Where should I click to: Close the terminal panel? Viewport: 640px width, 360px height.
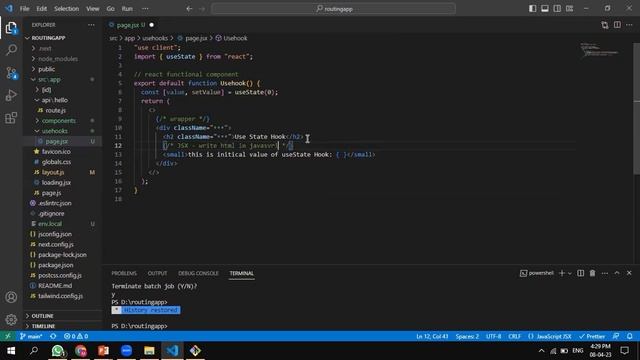click(x=629, y=273)
